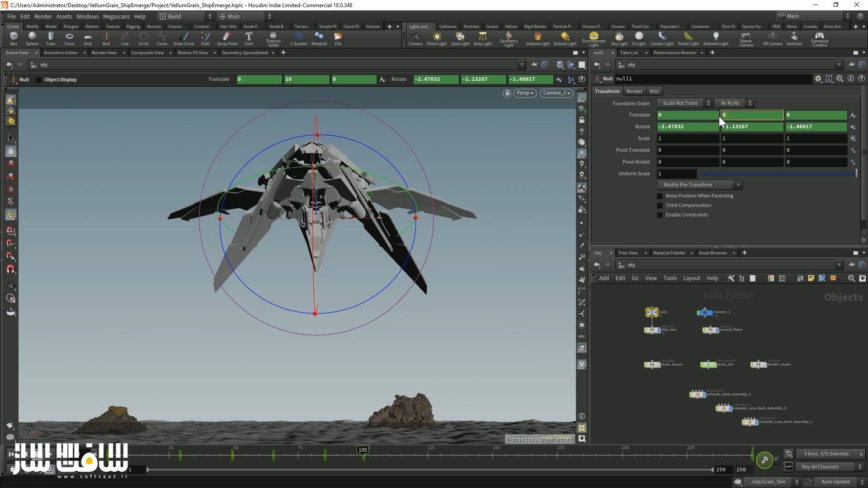Switch to the Geometry Spreadsheet tab
This screenshot has height=488, width=868.
[245, 53]
